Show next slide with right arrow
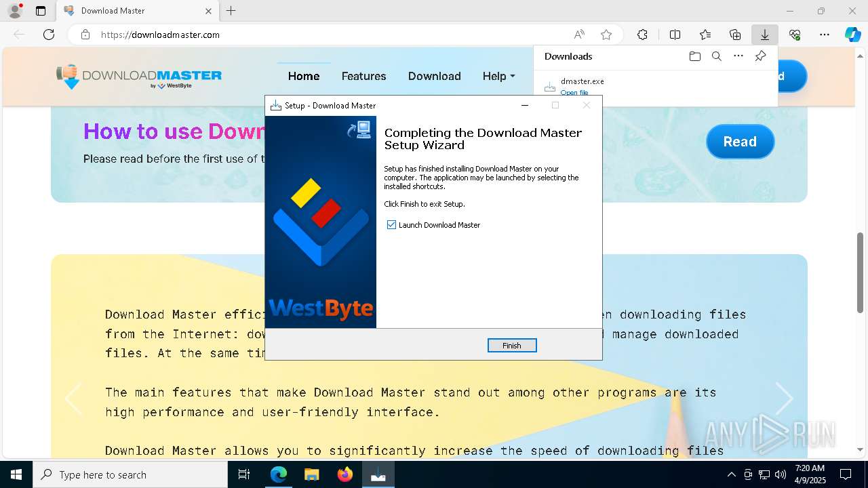This screenshot has width=868, height=488. point(785,399)
